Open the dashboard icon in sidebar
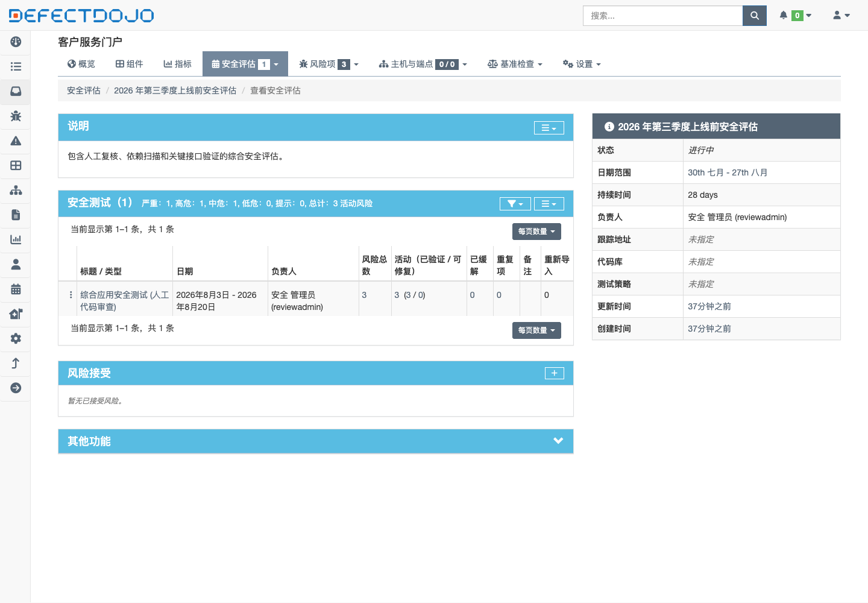 click(x=16, y=42)
